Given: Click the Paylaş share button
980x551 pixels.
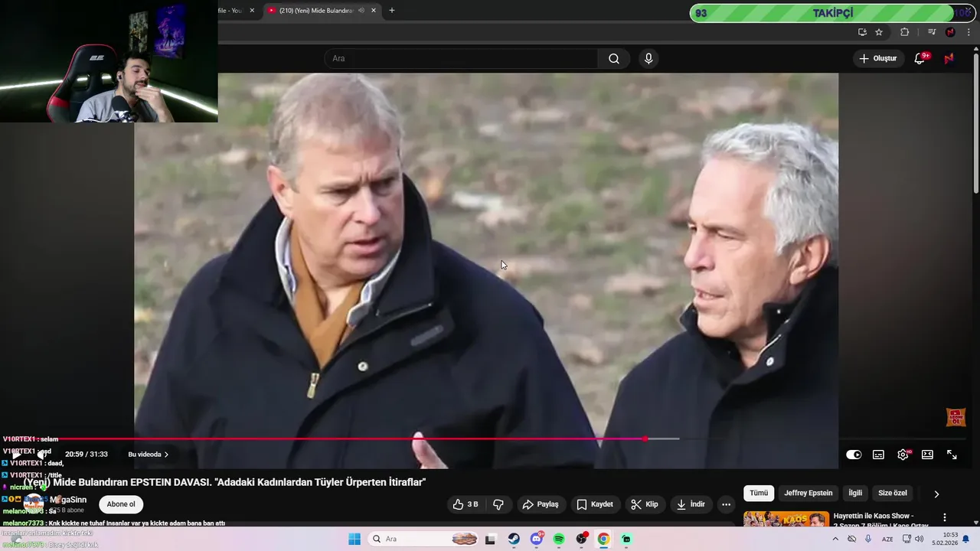Looking at the screenshot, I should (540, 504).
